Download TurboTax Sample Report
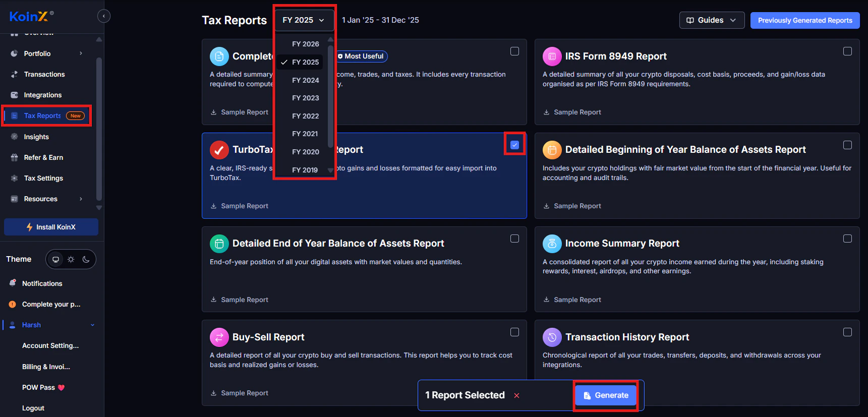Screen dimensions: 868x417 tap(239, 206)
